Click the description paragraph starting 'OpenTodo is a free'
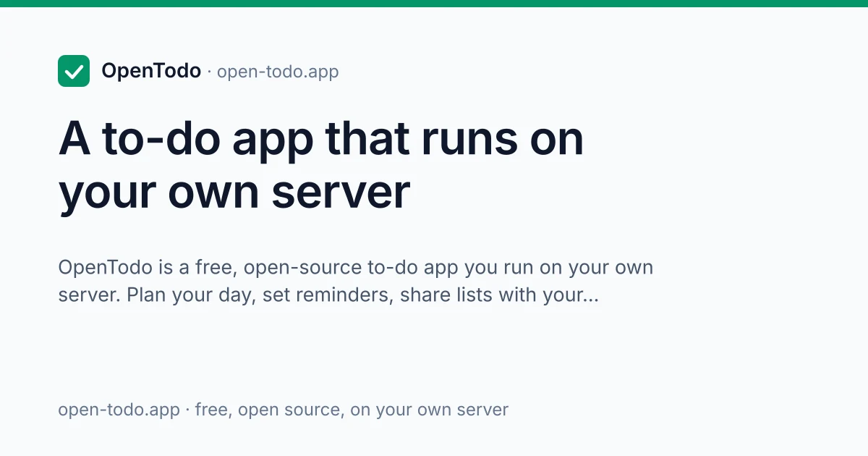 click(356, 282)
